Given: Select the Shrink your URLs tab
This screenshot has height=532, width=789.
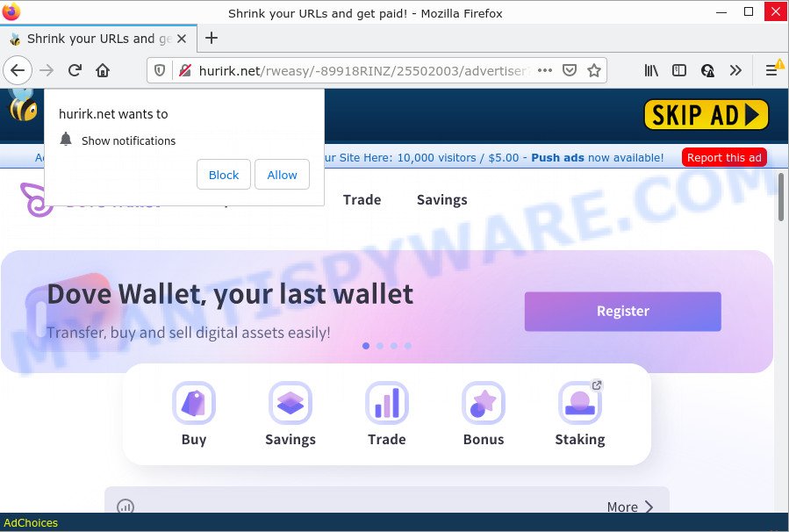Looking at the screenshot, I should coord(98,39).
